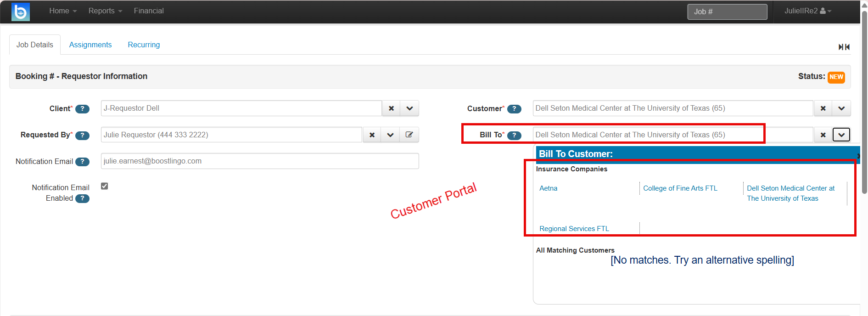
Task: Clear the Requested By field
Action: (x=372, y=135)
